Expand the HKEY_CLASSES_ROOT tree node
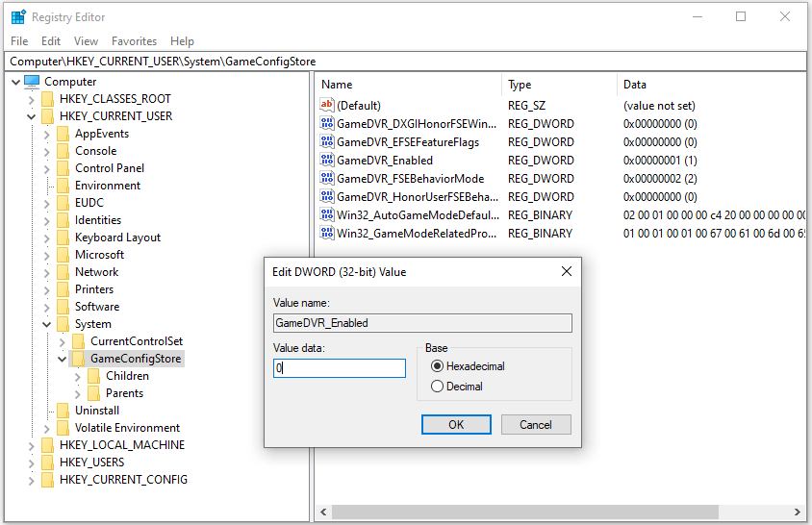The image size is (812, 525). coord(32,99)
